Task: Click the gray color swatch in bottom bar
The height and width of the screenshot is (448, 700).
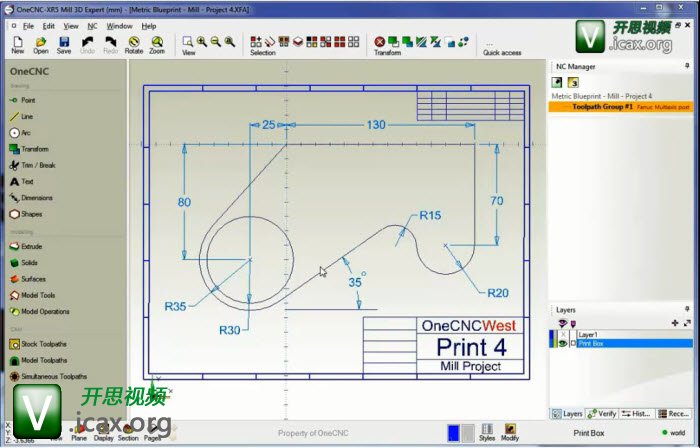Action: [x=467, y=433]
